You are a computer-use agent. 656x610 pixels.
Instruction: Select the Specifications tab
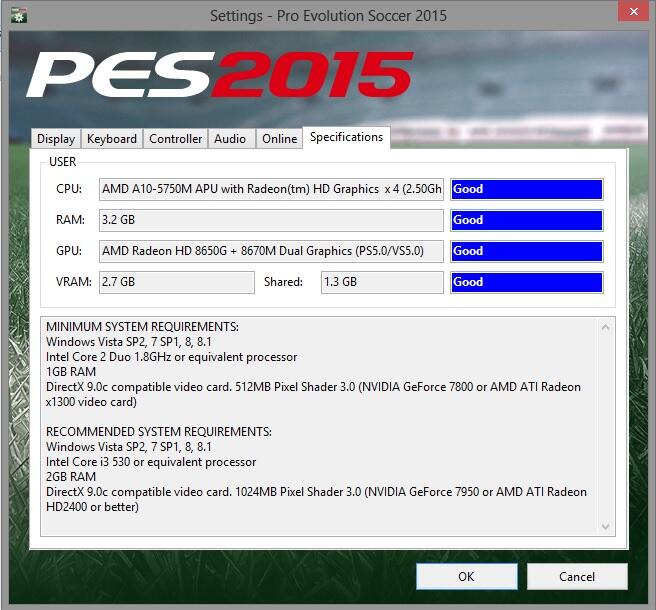pyautogui.click(x=346, y=137)
